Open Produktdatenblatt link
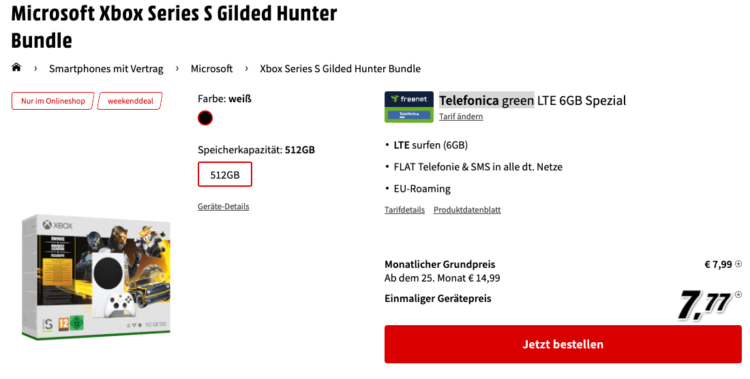This screenshot has width=750, height=379. pyautogui.click(x=467, y=210)
